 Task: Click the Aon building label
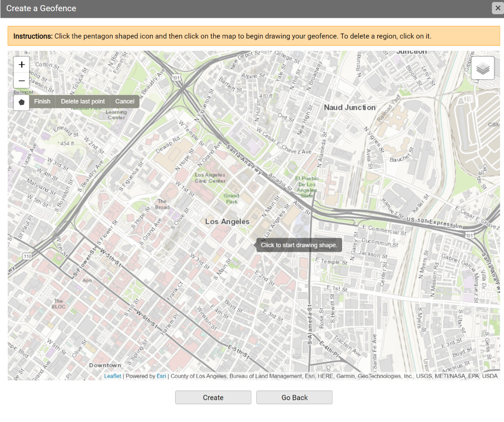click(87, 280)
